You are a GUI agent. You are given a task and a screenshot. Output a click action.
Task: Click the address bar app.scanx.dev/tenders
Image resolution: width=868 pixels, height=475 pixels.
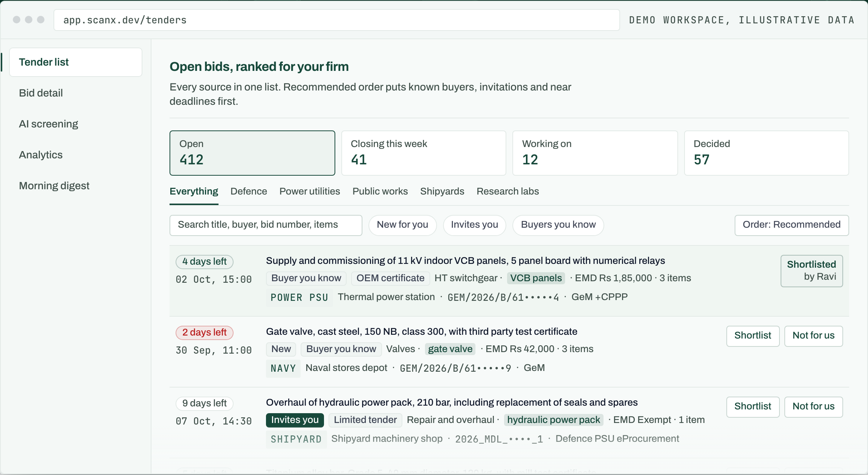[x=337, y=20]
